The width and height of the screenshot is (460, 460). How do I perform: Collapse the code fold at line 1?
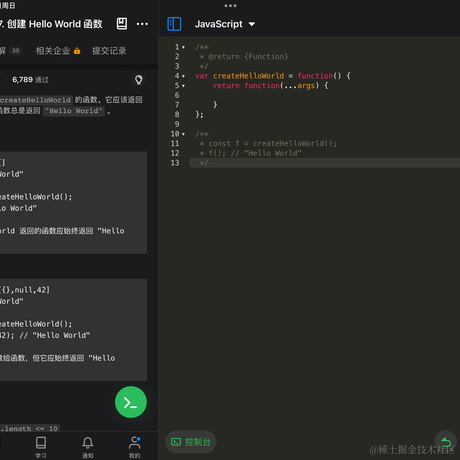(x=183, y=47)
